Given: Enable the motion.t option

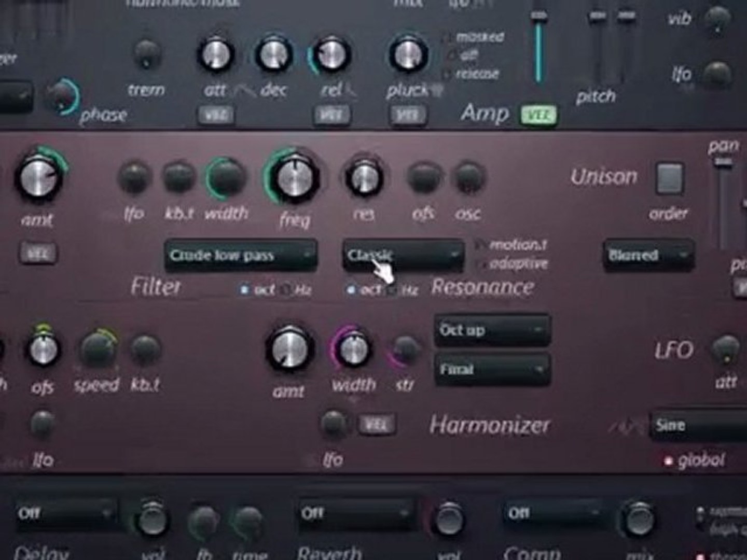Looking at the screenshot, I should point(511,244).
